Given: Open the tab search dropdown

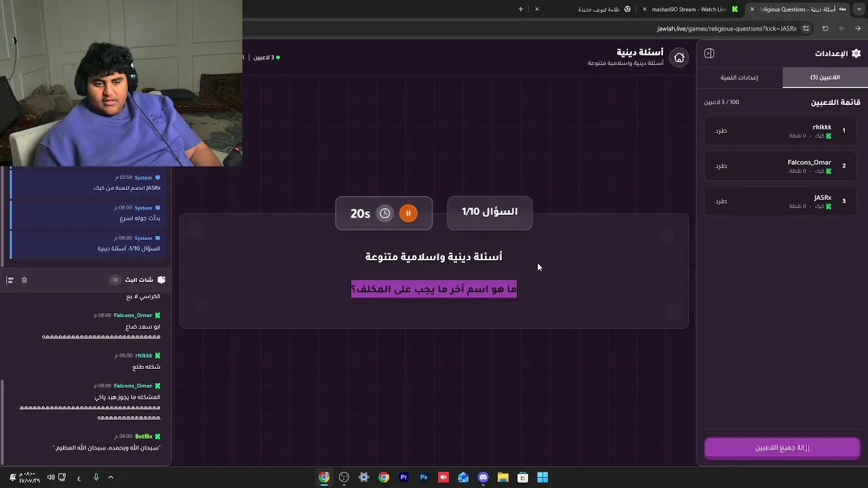Looking at the screenshot, I should coord(859,9).
